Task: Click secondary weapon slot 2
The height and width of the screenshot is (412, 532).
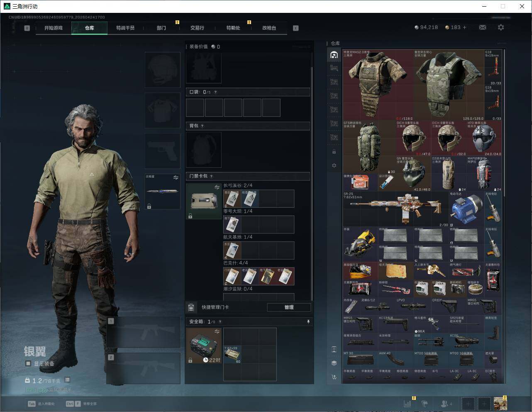Action: pyautogui.click(x=144, y=368)
